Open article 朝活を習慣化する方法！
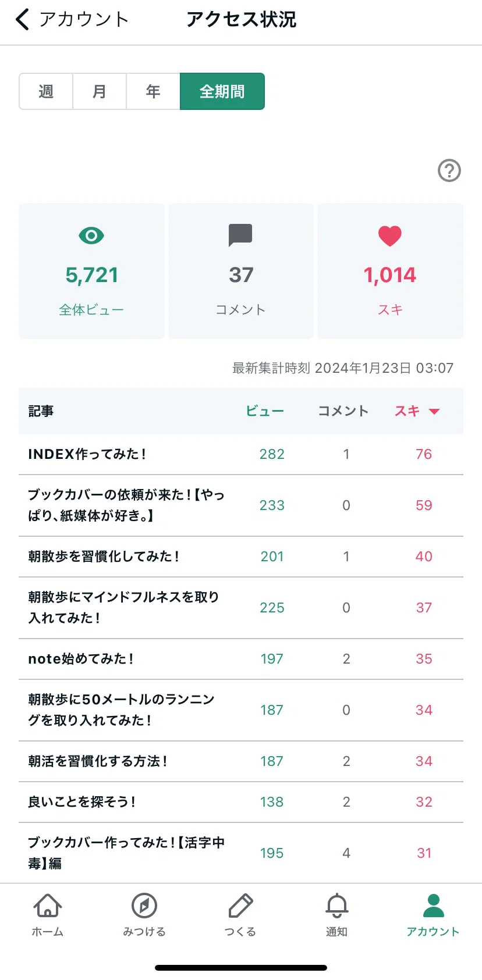482x980 pixels. pyautogui.click(x=241, y=761)
